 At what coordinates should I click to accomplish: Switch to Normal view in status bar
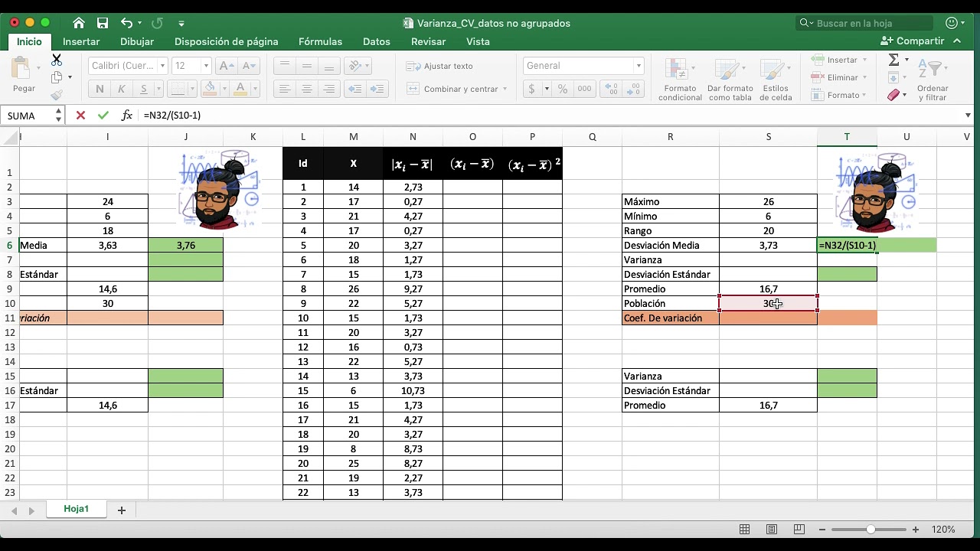pos(744,530)
